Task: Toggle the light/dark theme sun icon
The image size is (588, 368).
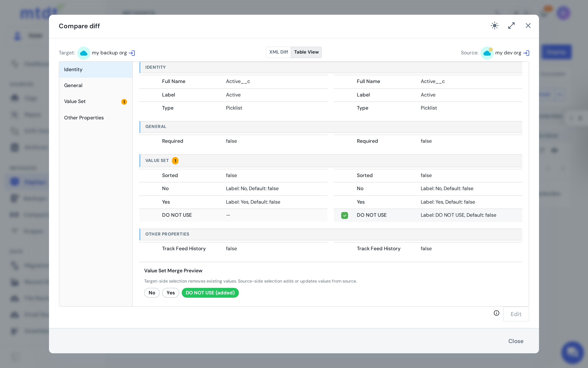Action: tap(494, 26)
